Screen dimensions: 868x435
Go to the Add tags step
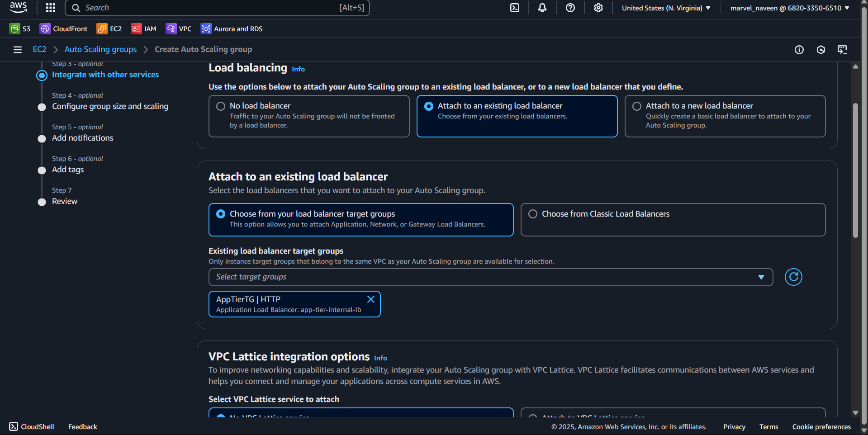coord(68,170)
